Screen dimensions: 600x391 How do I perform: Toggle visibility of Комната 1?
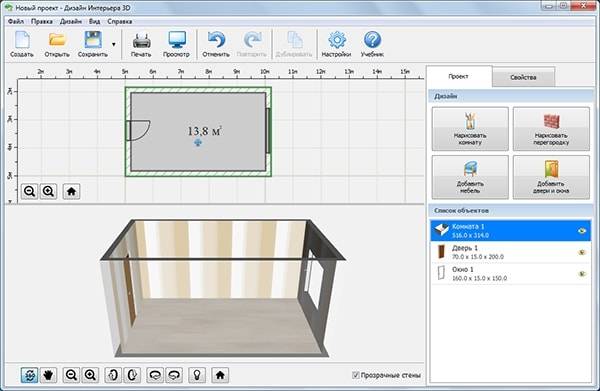click(582, 231)
